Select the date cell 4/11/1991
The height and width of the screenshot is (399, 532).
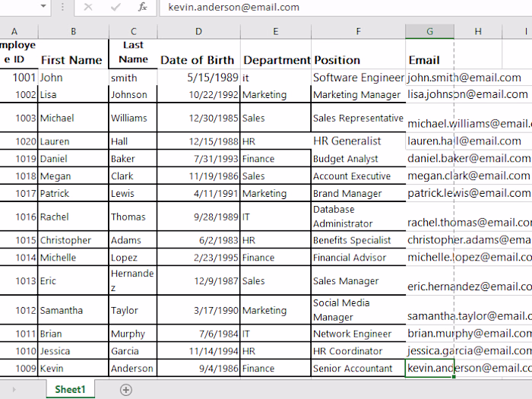[198, 193]
